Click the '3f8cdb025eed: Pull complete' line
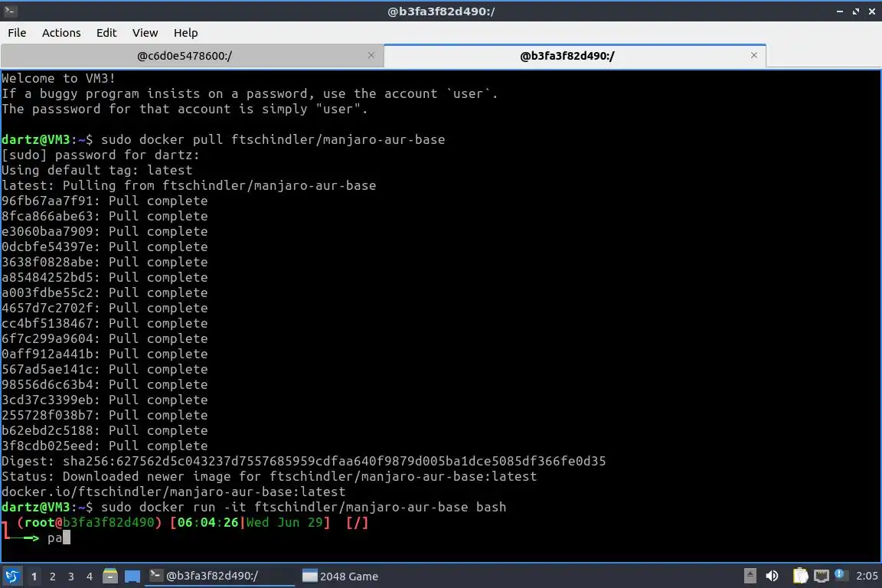Screen dimensions: 882x588 point(105,446)
